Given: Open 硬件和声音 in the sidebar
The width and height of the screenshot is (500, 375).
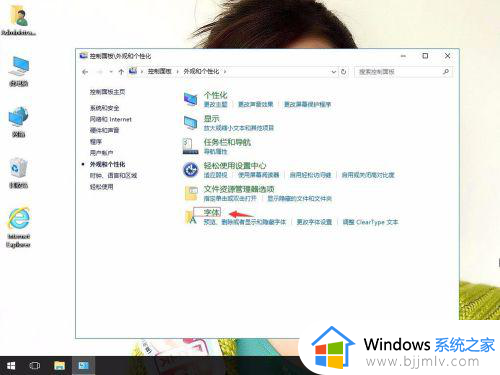Looking at the screenshot, I should click(x=104, y=130).
